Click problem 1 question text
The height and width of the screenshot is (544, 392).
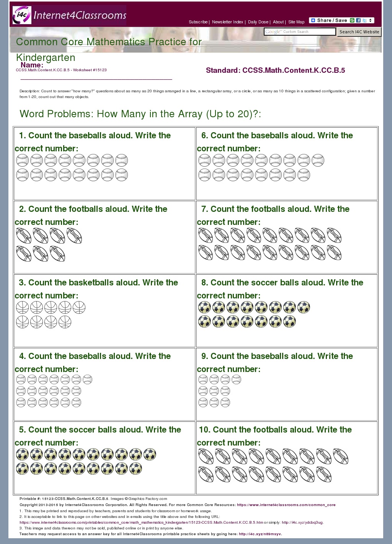(93, 142)
